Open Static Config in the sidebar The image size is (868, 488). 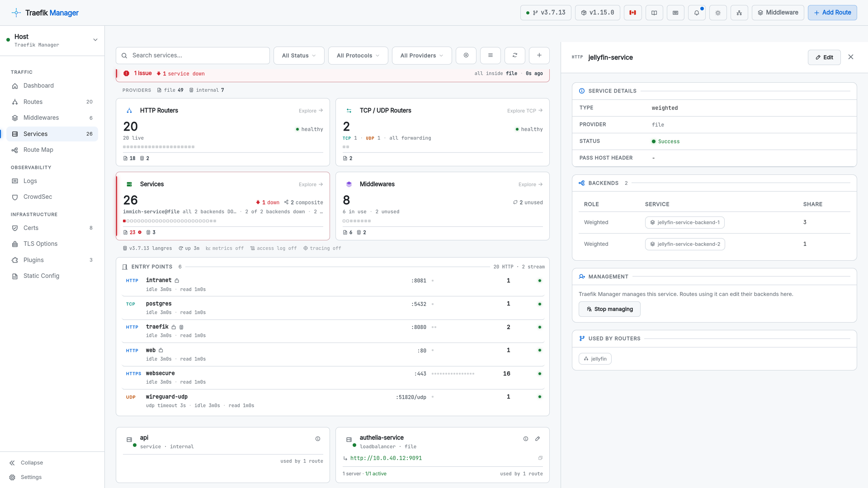pos(52,276)
